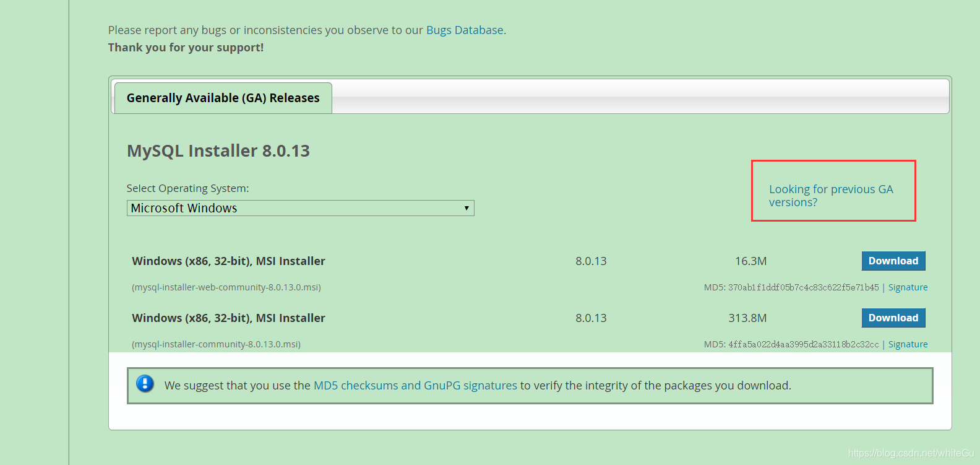The height and width of the screenshot is (465, 980).
Task: Click version 8.0.13 in the 16.3M row
Action: (591, 261)
